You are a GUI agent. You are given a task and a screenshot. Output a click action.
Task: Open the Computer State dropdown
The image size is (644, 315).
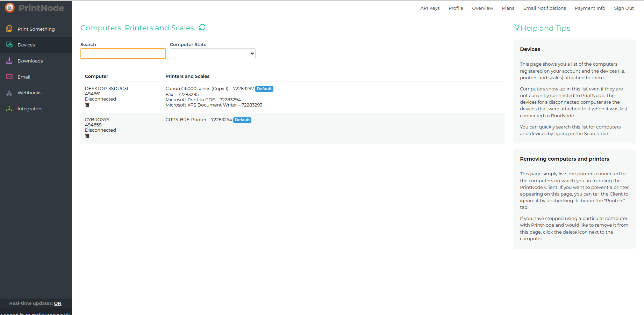(x=213, y=53)
